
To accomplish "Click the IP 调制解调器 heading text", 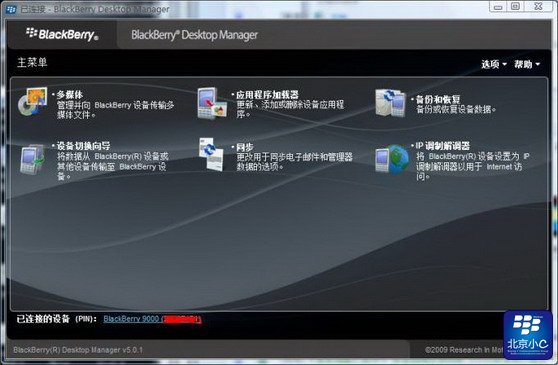I will 443,146.
